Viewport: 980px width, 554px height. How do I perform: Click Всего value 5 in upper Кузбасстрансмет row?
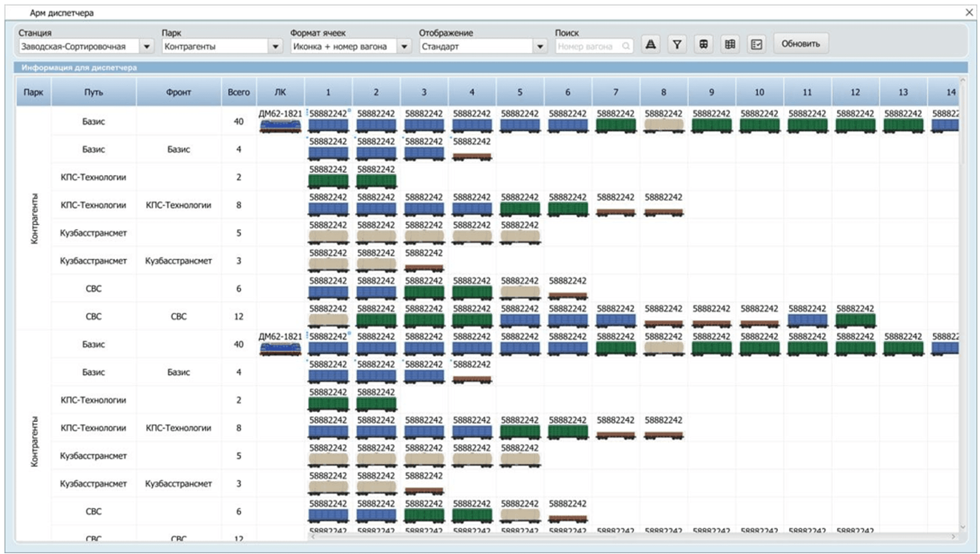[239, 233]
